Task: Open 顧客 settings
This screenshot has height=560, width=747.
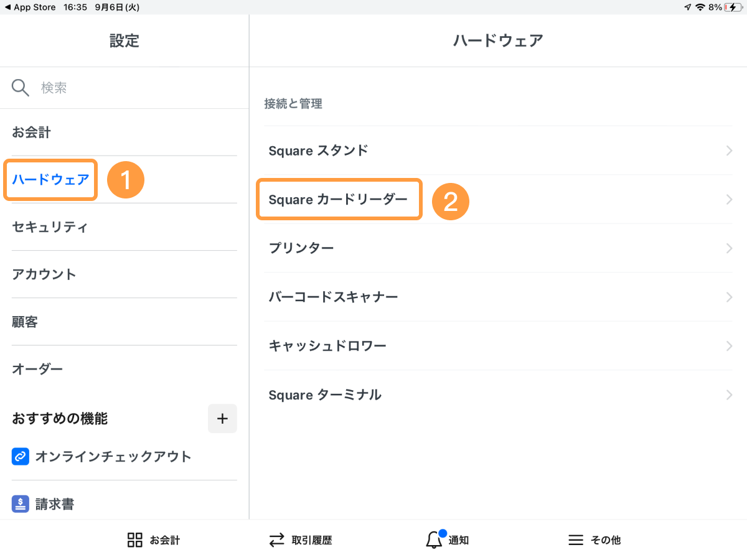Action: point(125,322)
